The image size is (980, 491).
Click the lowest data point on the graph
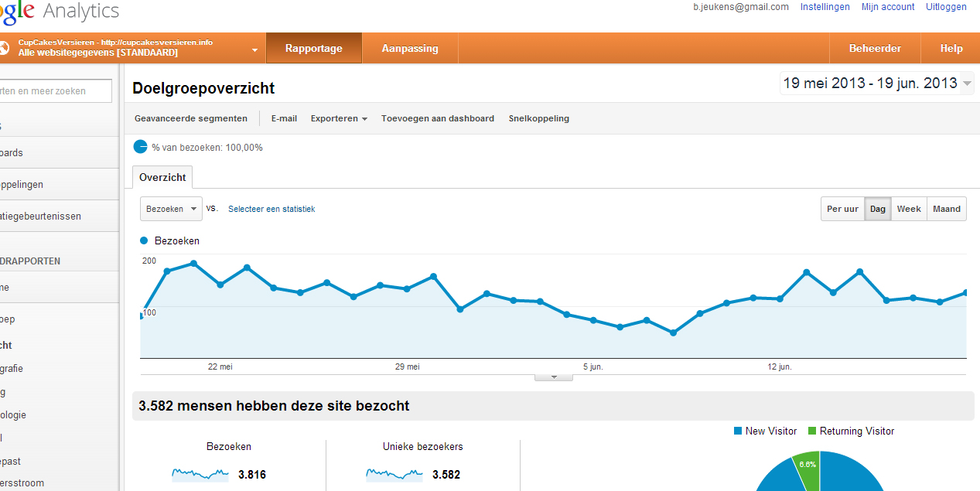[673, 332]
